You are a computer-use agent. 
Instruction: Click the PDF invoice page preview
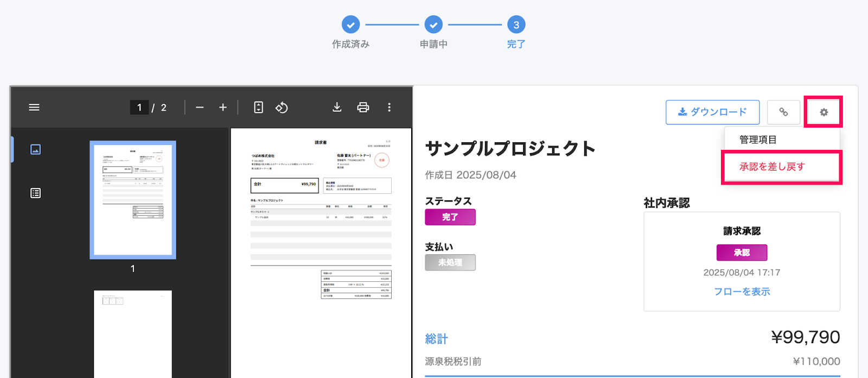tap(321, 253)
